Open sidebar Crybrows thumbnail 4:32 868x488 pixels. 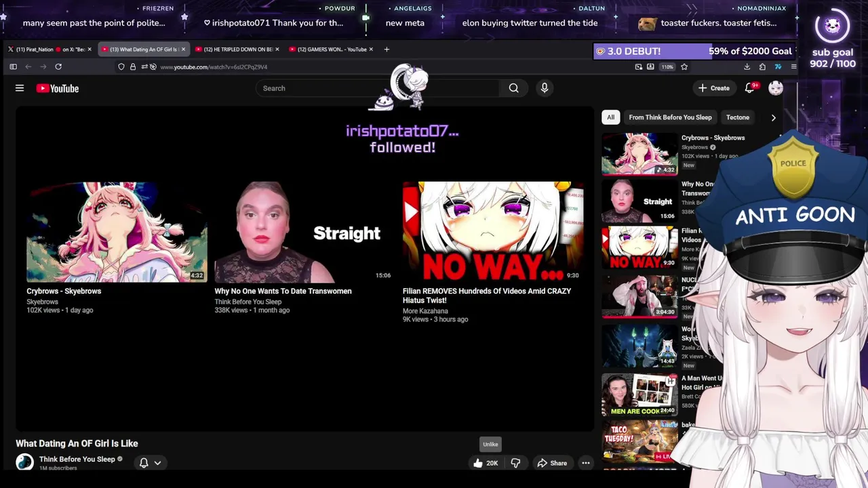[639, 154]
